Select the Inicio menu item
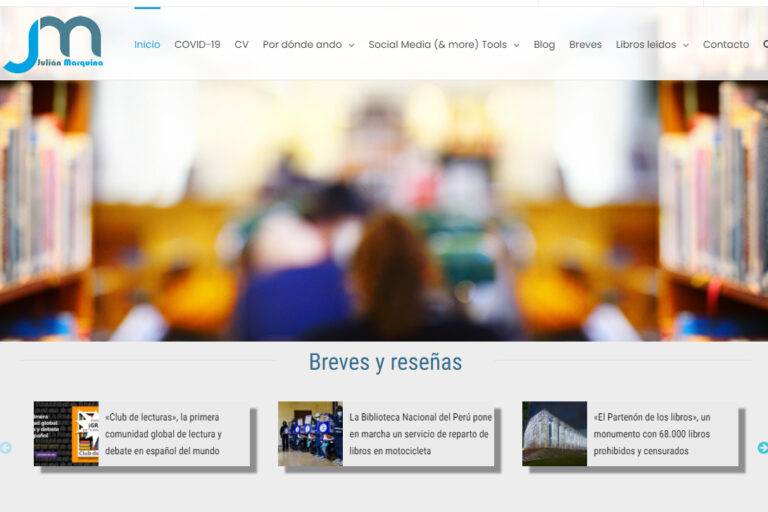 pos(147,45)
